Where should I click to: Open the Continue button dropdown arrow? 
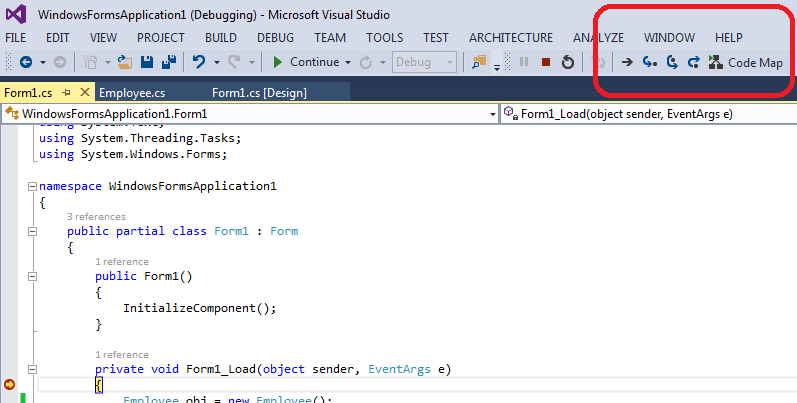coord(348,63)
